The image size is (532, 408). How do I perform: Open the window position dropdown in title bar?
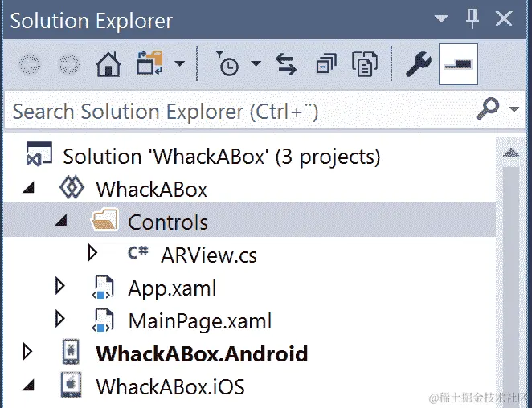coord(441,18)
